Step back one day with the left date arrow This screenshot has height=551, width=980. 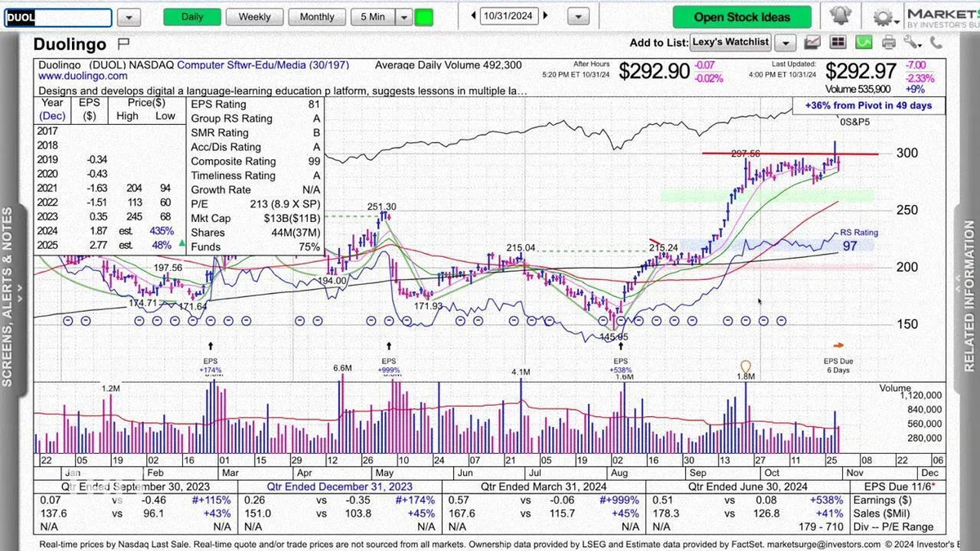474,16
